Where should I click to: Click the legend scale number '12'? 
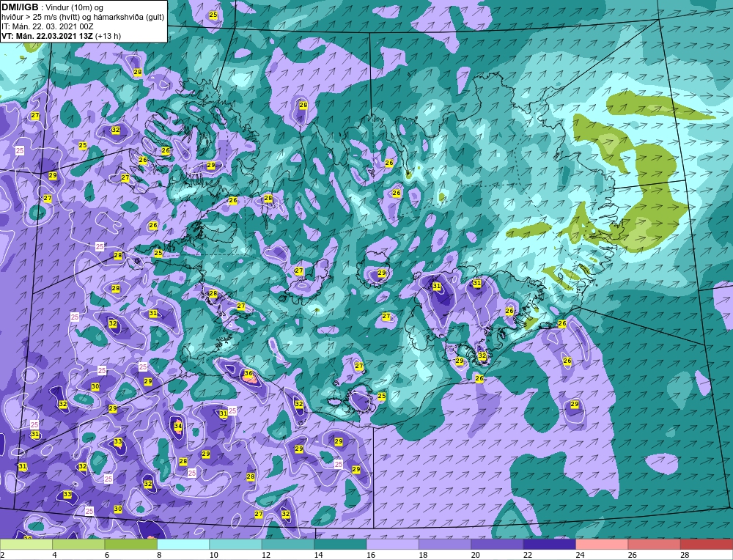pos(266,555)
